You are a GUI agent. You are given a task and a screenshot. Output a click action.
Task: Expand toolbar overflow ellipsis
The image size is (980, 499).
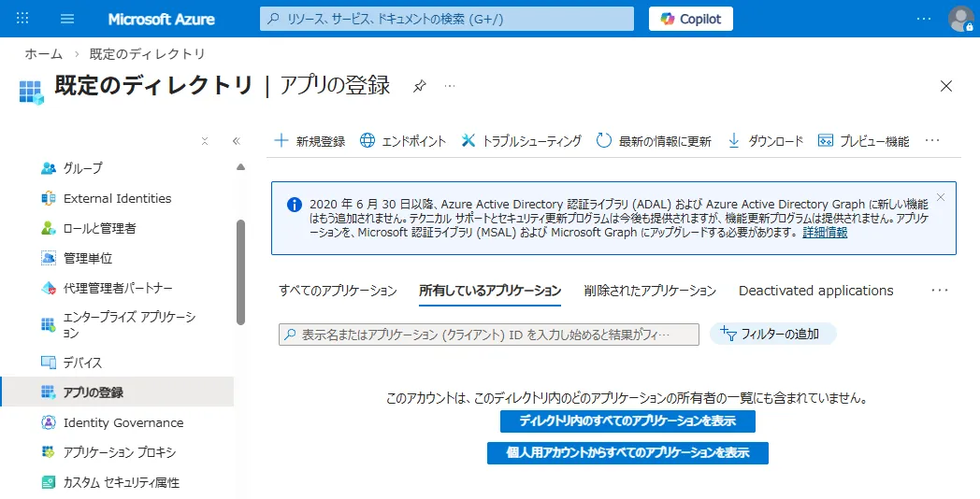[932, 141]
